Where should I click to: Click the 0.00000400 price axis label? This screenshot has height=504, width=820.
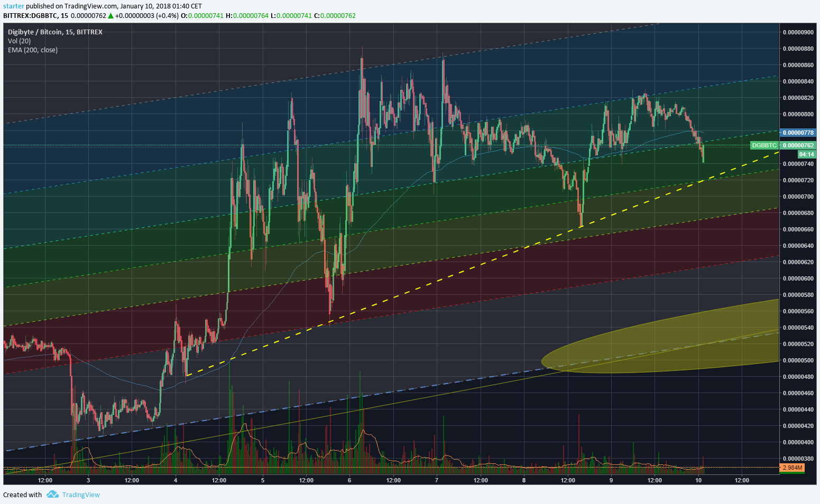[798, 442]
